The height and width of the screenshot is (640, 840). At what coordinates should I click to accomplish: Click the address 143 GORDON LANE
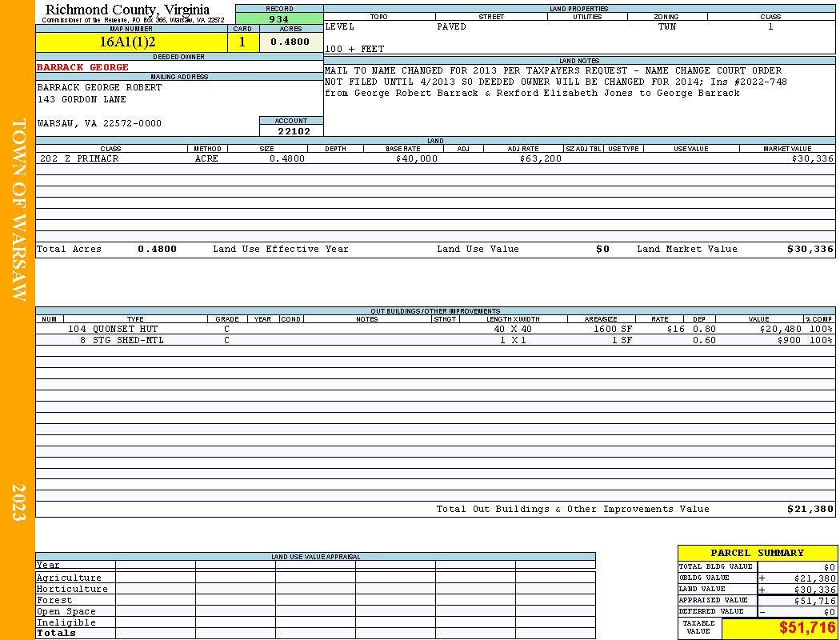(x=82, y=99)
